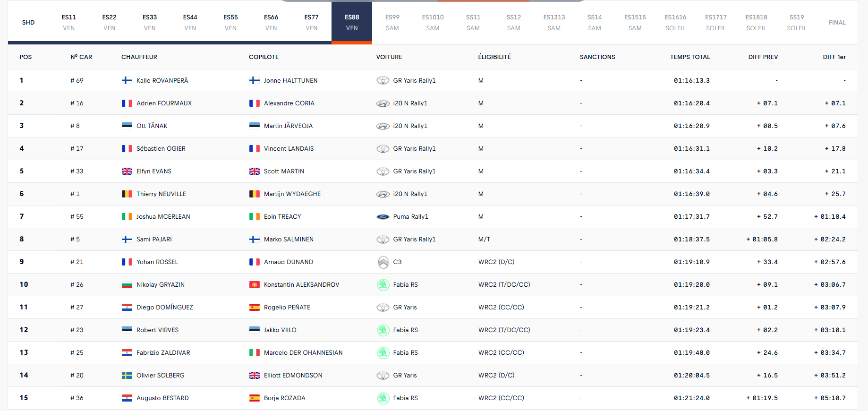This screenshot has width=868, height=411.
Task: Switch to stage ES66 VEN tab
Action: click(x=271, y=22)
